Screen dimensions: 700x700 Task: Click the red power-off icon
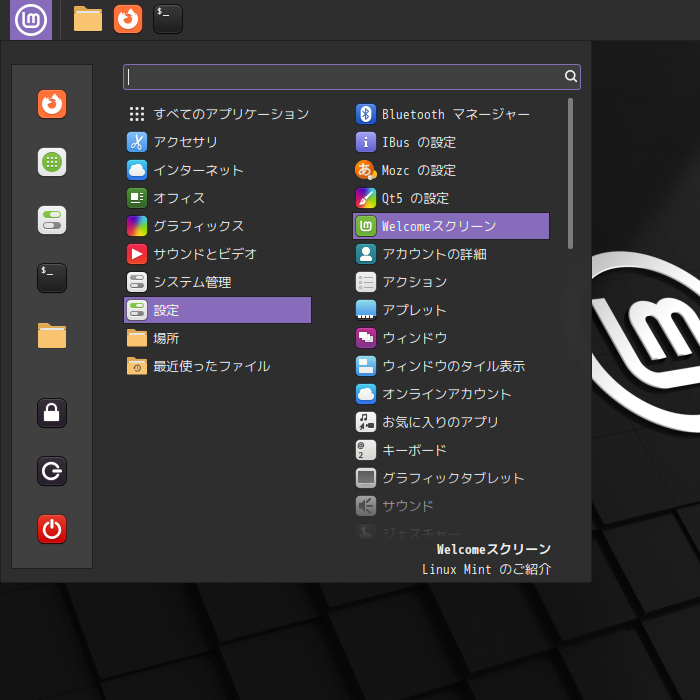click(52, 529)
